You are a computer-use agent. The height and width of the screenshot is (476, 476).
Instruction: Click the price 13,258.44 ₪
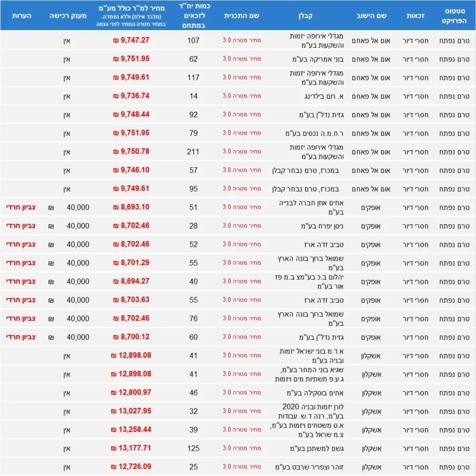click(x=131, y=430)
